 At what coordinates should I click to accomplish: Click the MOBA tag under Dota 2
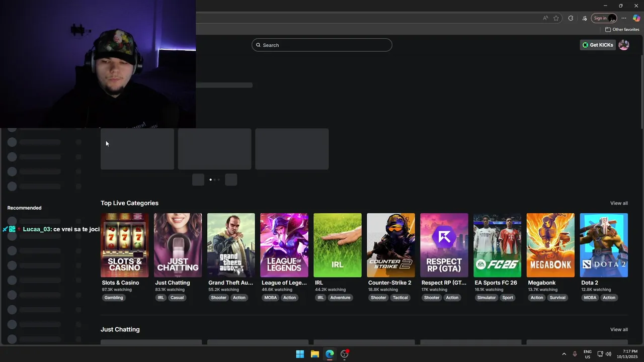click(x=590, y=298)
